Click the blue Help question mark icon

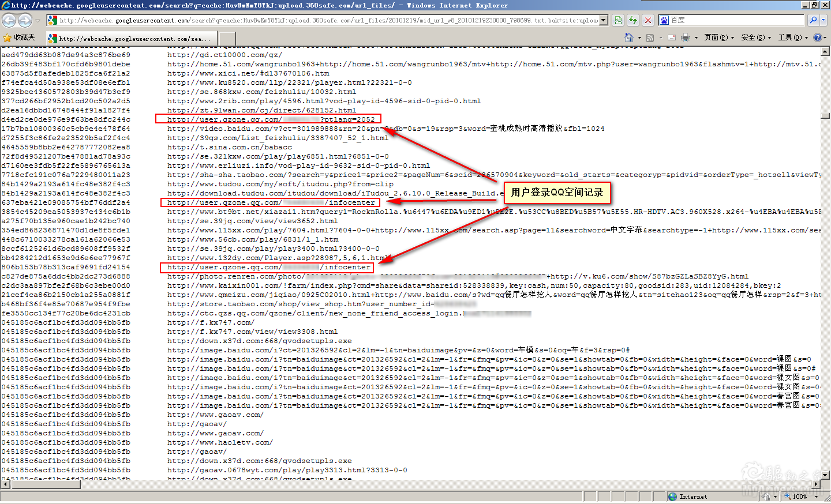(818, 37)
